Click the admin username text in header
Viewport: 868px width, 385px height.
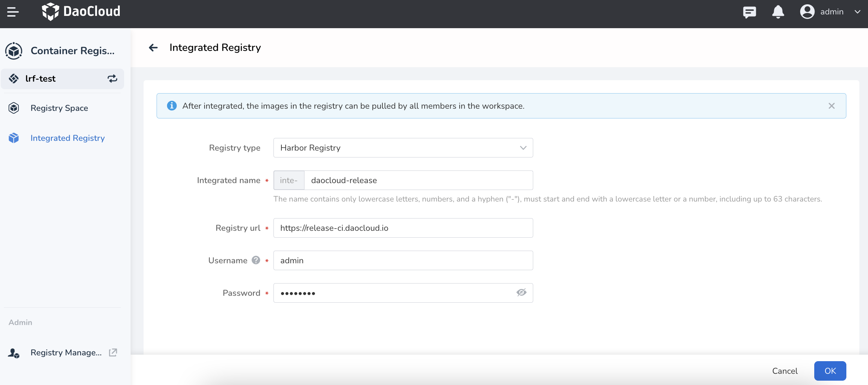click(x=832, y=12)
